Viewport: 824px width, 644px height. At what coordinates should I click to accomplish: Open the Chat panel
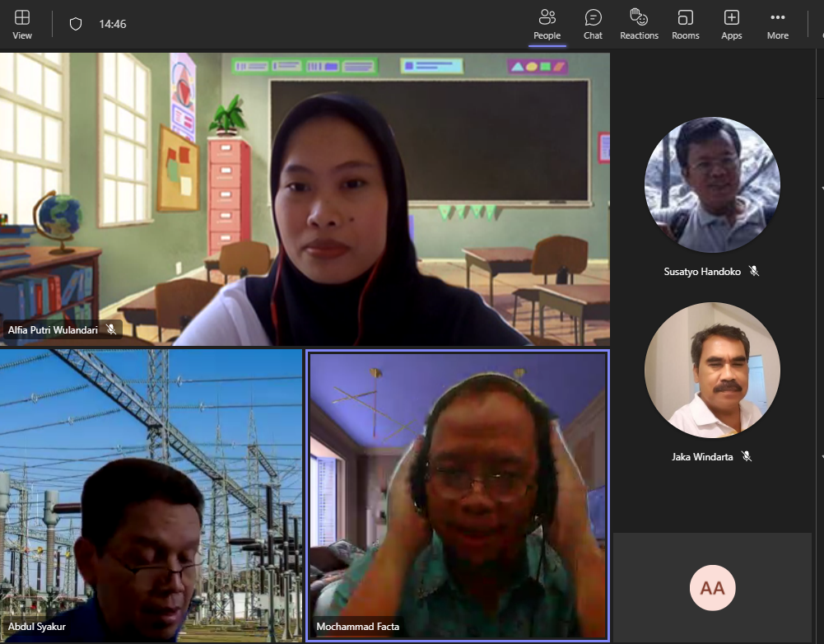(x=593, y=24)
